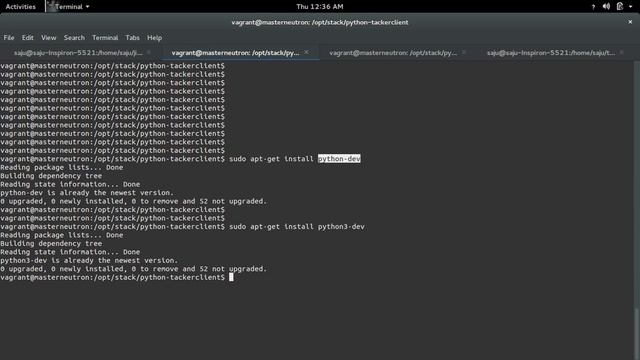This screenshot has height=360, width=640.
Task: Switch to the last saju@saju-Inspiron-5521 tab
Action: pos(551,53)
